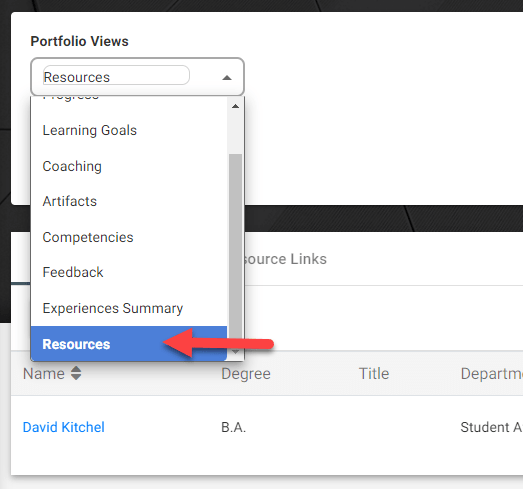Image resolution: width=523 pixels, height=489 pixels.
Task: Choose the Coaching view option
Action: coord(129,166)
